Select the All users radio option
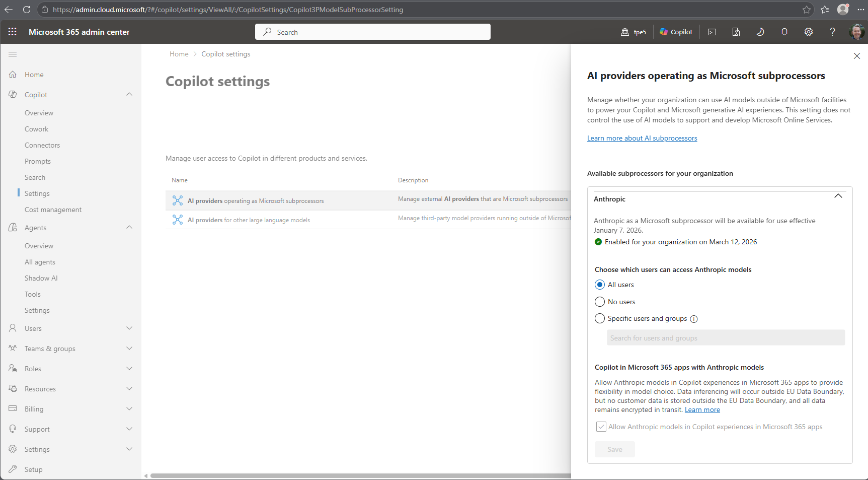 tap(600, 285)
